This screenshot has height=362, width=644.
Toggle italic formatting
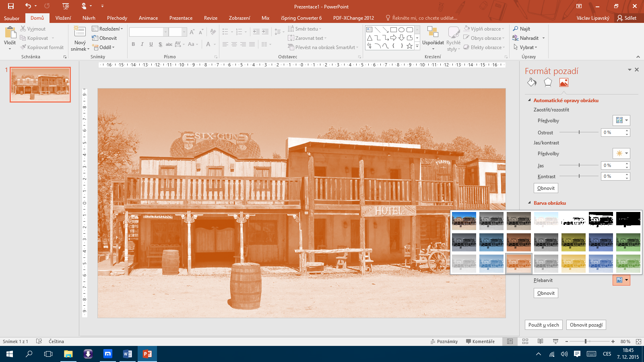(x=142, y=44)
